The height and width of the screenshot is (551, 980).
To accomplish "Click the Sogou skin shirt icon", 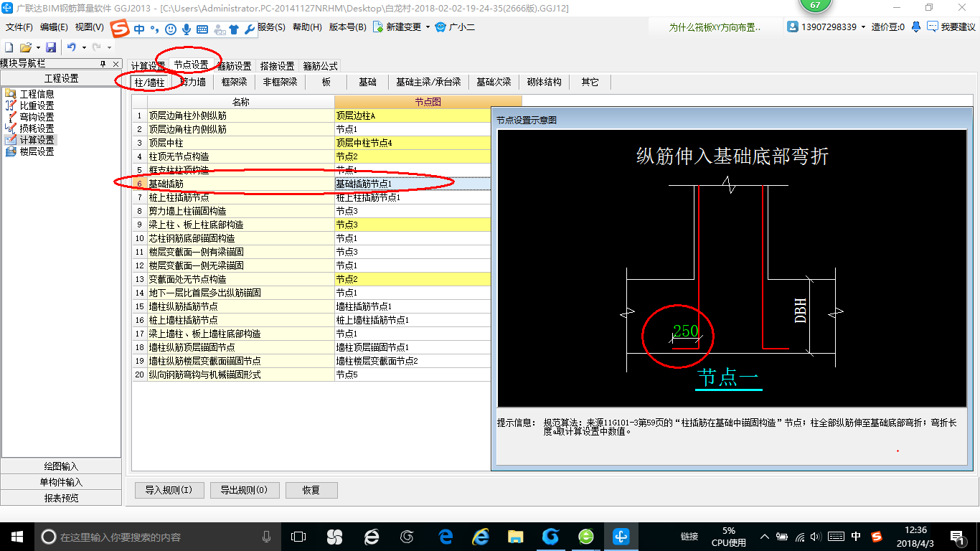I will pos(234,29).
